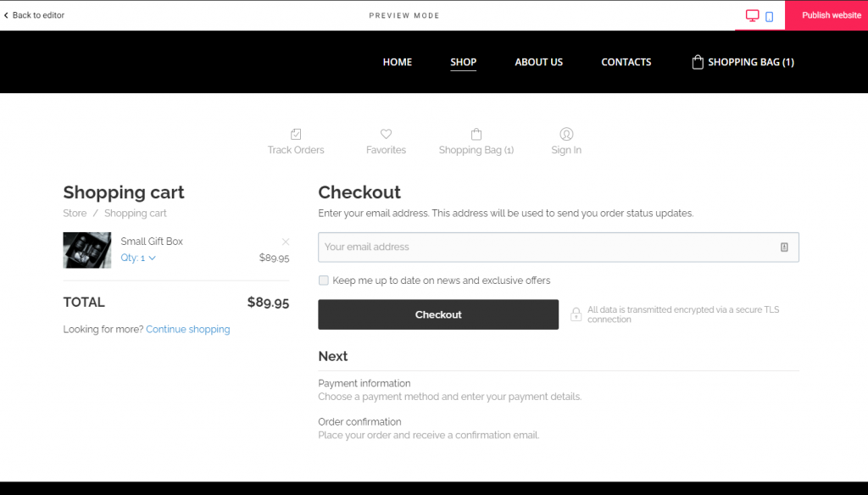The height and width of the screenshot is (495, 868).
Task: Expand the Qty dropdown for Small Gift Box
Action: coord(138,258)
